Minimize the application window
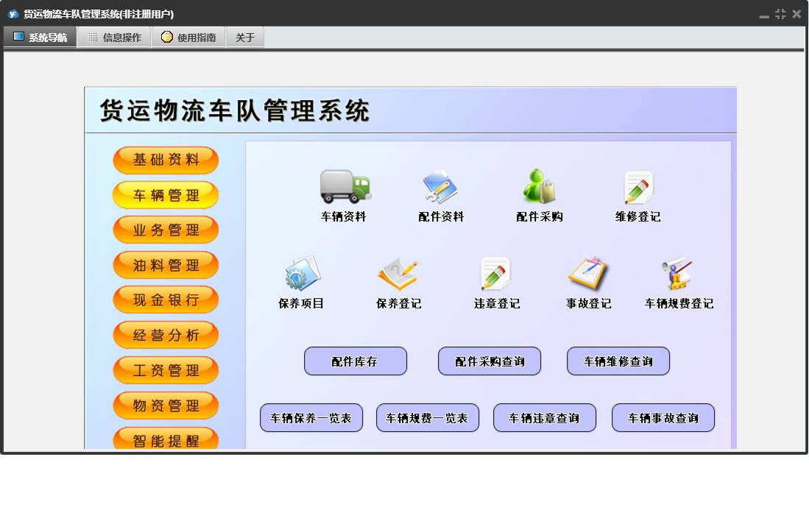The image size is (809, 532). (764, 15)
